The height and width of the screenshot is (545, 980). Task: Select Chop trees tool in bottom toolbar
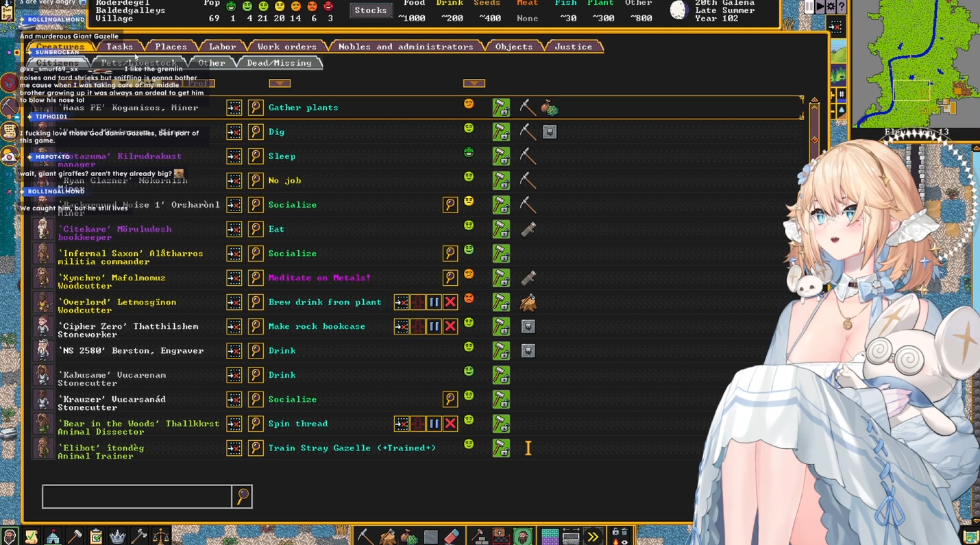point(387,536)
